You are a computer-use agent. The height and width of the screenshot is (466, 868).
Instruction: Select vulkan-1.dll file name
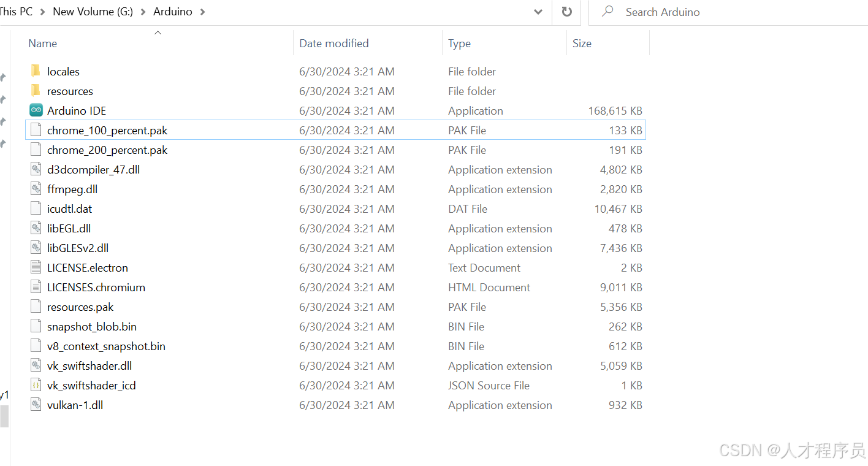click(x=75, y=405)
